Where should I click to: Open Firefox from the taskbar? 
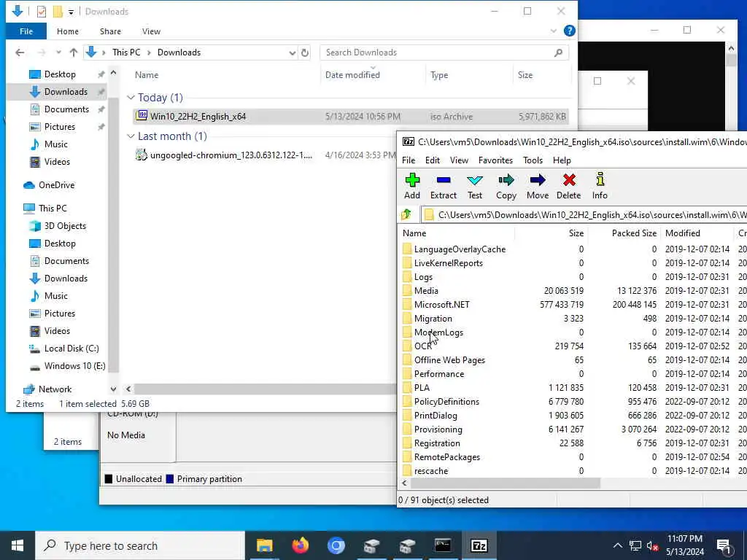[x=300, y=545]
